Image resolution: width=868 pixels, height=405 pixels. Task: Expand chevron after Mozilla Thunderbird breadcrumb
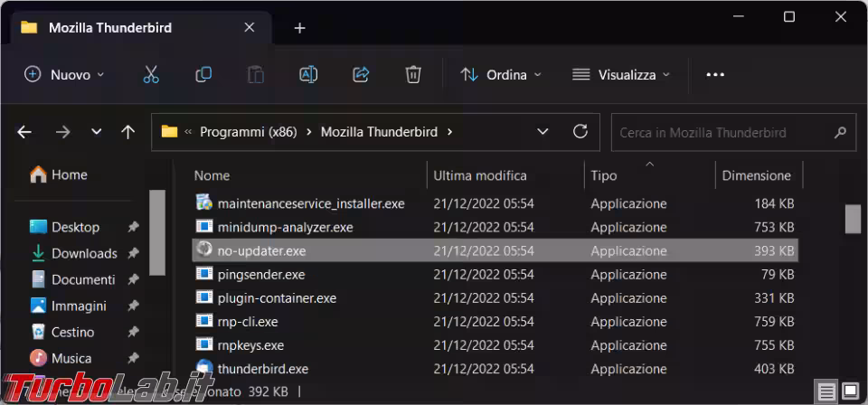[449, 132]
